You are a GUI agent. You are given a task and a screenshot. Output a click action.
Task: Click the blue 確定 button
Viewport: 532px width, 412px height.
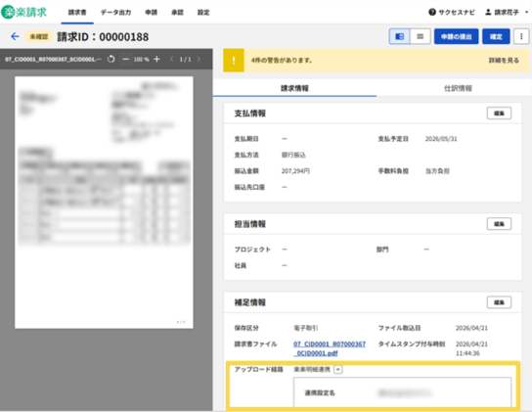496,36
